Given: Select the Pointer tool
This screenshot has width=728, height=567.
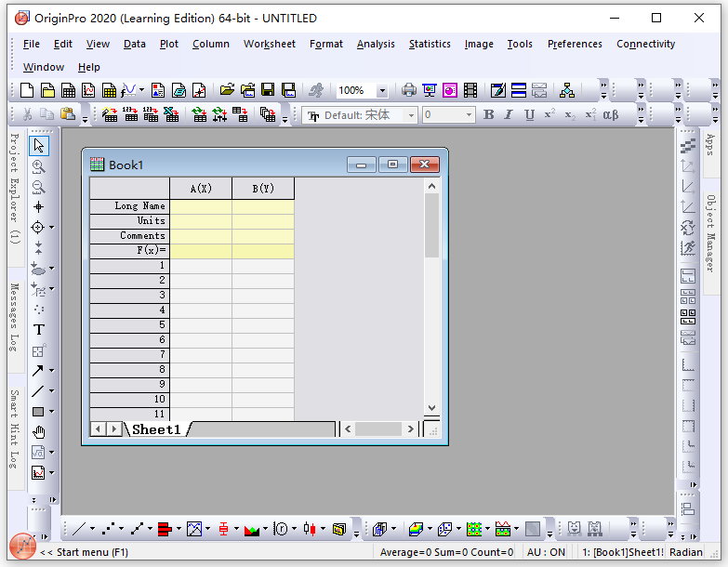Looking at the screenshot, I should 39,146.
